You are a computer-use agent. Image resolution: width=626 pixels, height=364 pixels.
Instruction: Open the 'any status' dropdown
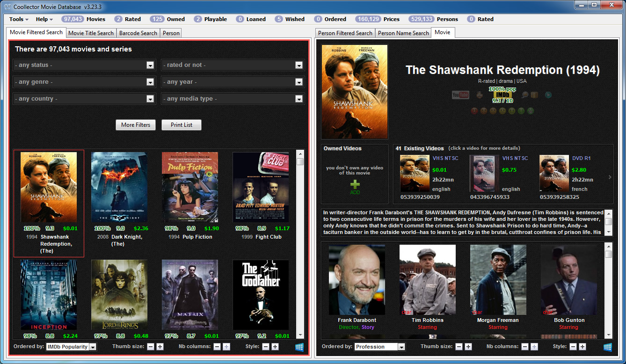point(84,65)
